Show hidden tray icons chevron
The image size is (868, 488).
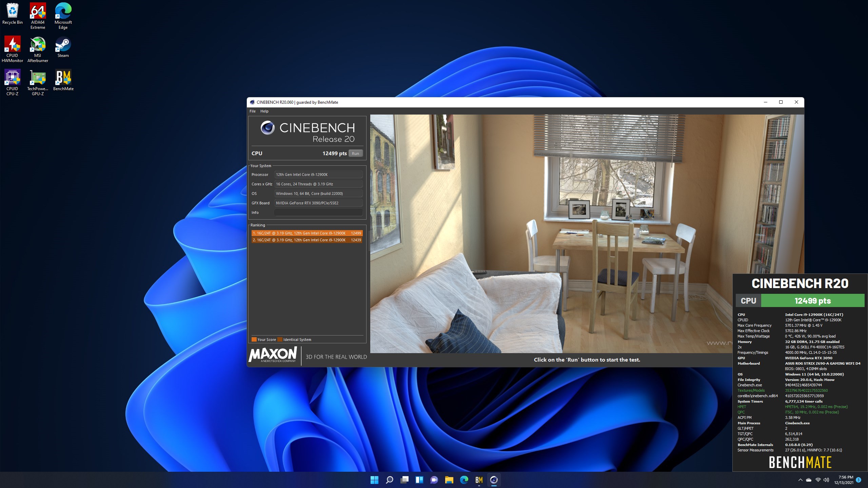click(800, 480)
